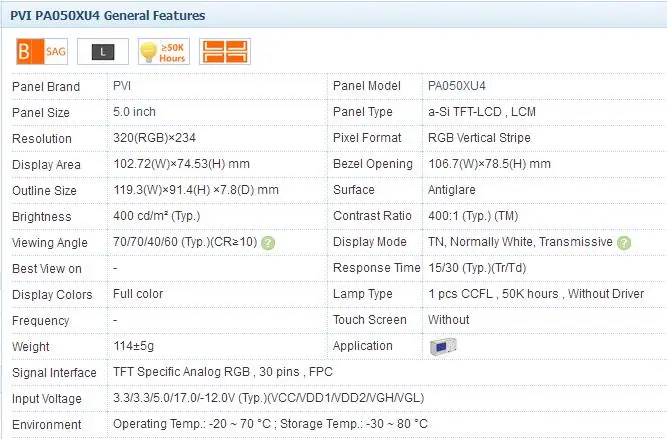
Task: Click the Panel Brand label
Action: (46, 87)
